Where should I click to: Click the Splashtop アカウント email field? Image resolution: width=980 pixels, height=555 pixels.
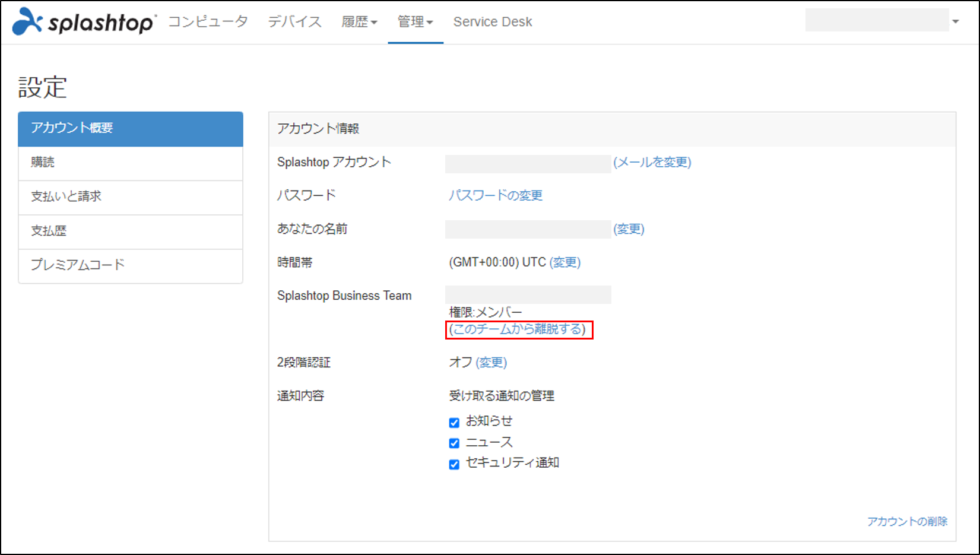click(528, 164)
